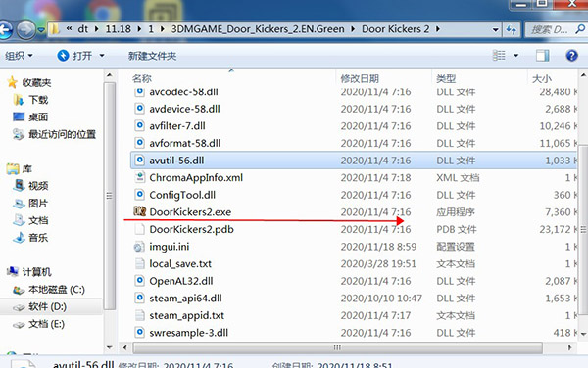This screenshot has width=588, height=368.
Task: Click the back navigation arrow button
Action: 5,29
